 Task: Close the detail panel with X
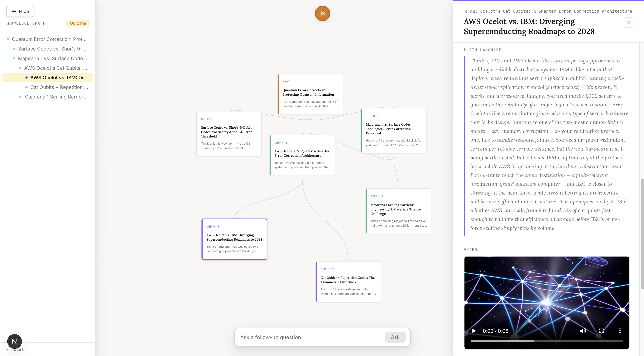pyautogui.click(x=629, y=22)
